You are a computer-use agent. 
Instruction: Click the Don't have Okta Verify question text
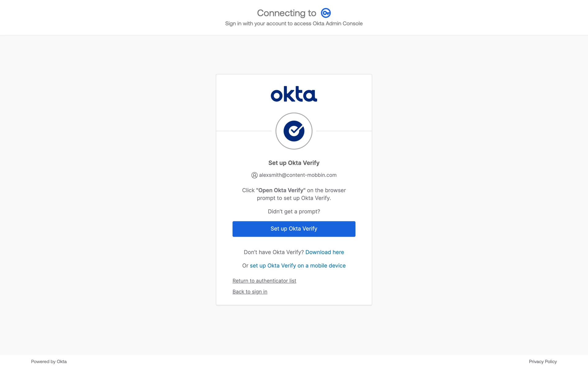pos(273,252)
